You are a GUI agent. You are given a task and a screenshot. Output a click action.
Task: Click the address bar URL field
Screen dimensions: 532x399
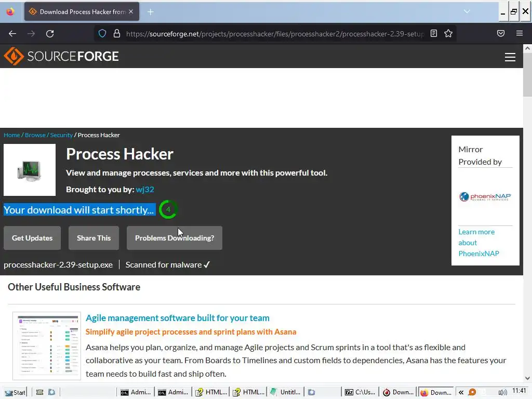pos(275,34)
